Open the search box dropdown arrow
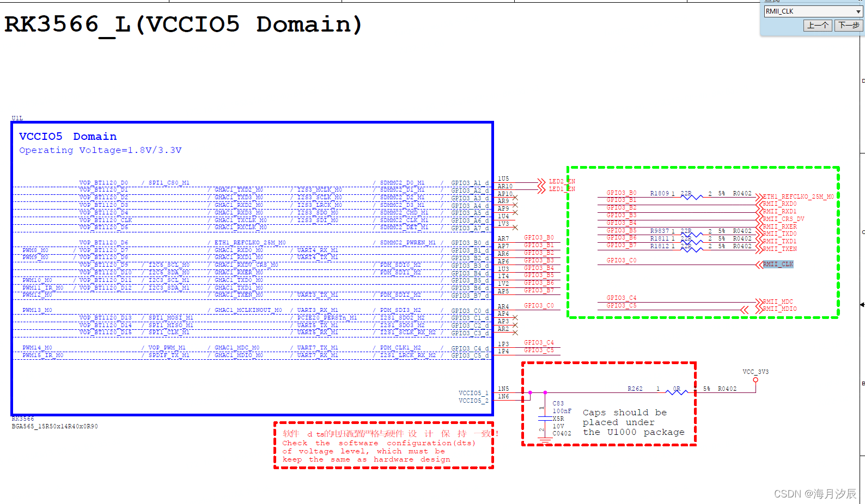Viewport: 865px width, 504px height. 858,11
